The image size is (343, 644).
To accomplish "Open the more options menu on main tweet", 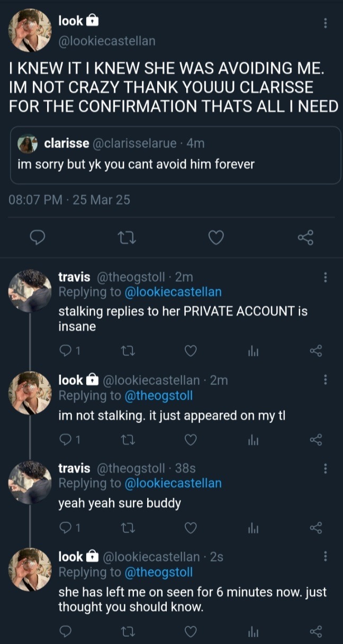I will [325, 23].
